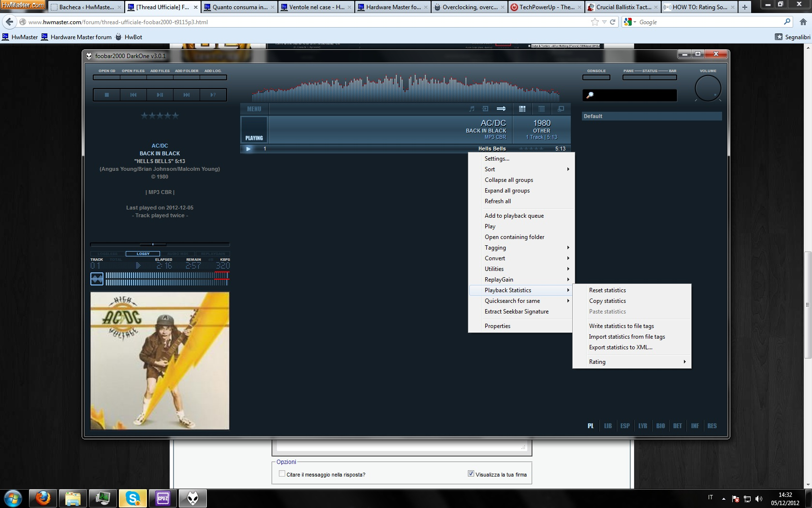Screen dimensions: 812x508
Task: Click the High Voltage album cover
Action: coord(160,360)
